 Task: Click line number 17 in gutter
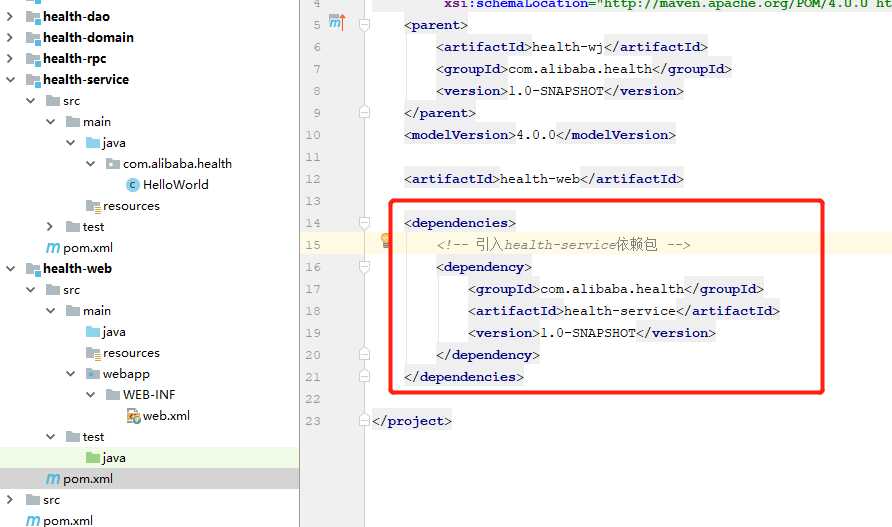(313, 289)
